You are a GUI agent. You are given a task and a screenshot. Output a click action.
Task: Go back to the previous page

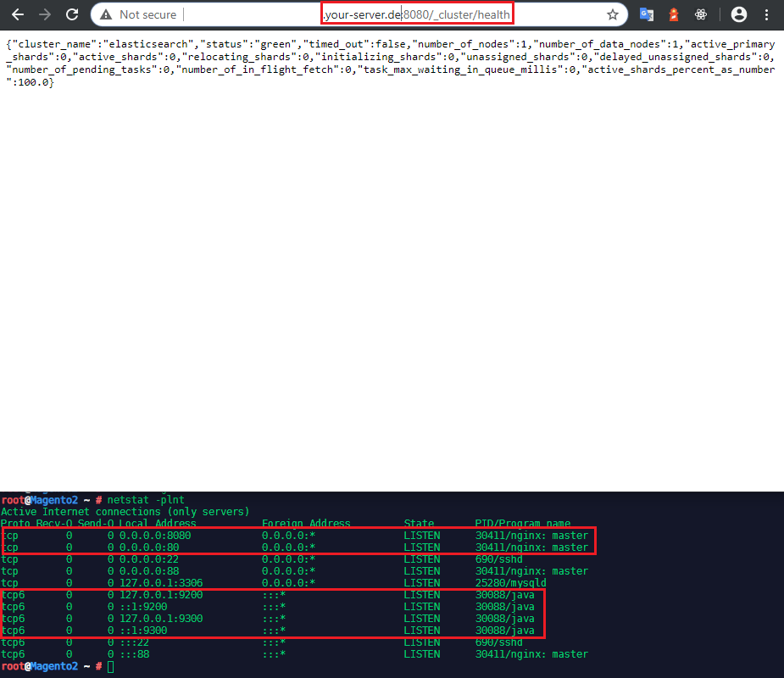pos(18,14)
